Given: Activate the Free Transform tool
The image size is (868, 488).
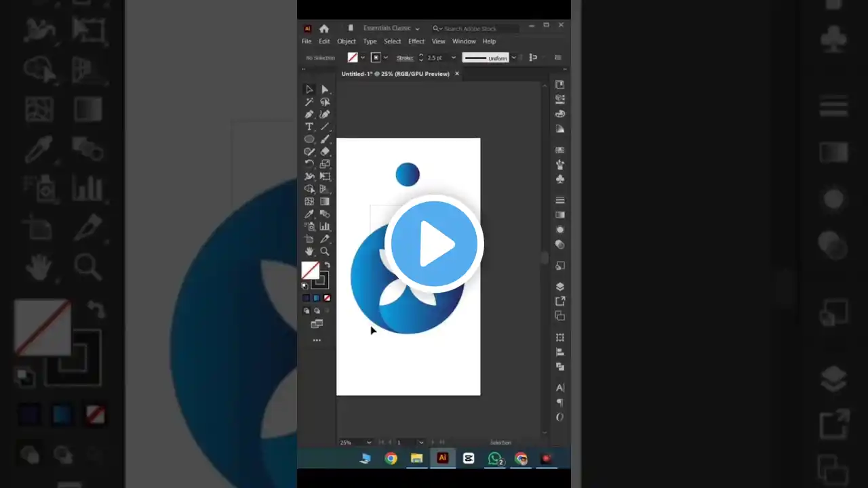Looking at the screenshot, I should pyautogui.click(x=325, y=176).
